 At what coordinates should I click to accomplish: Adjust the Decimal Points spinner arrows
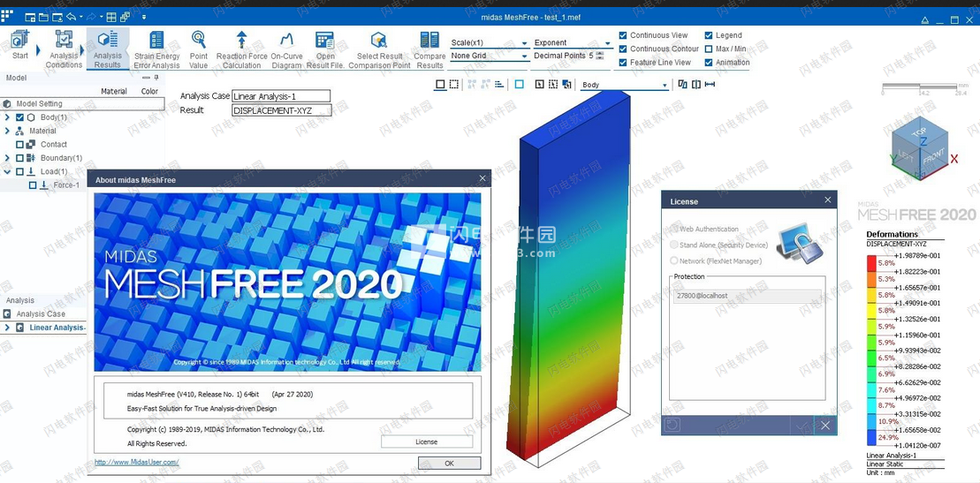[600, 56]
